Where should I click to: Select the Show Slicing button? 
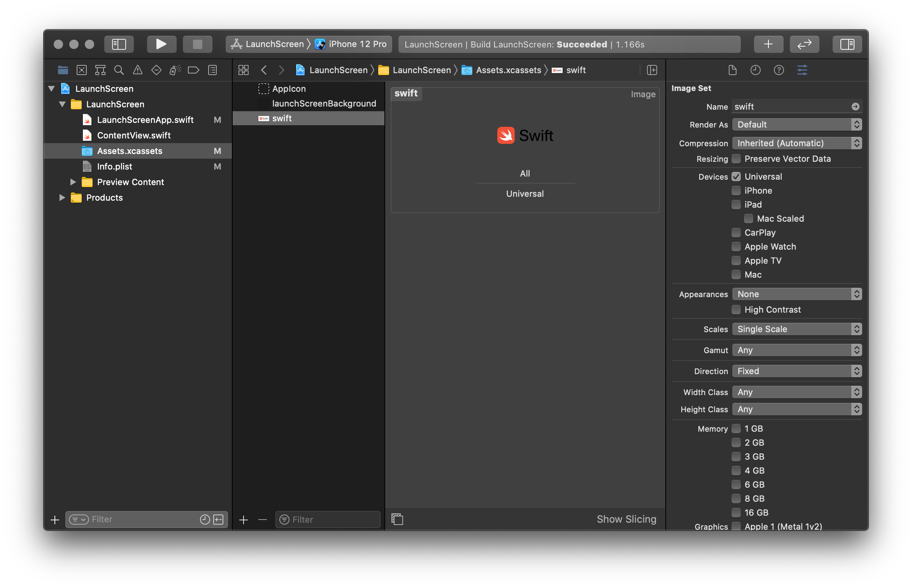tap(626, 520)
